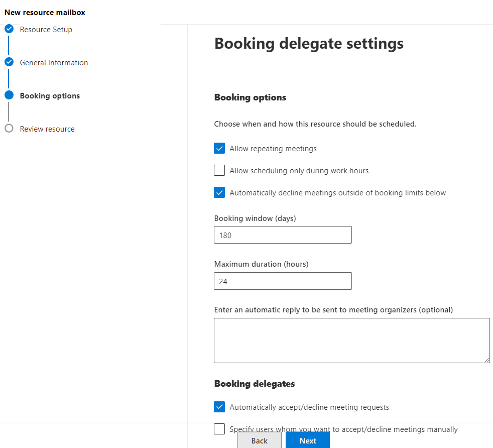Image resolution: width=493 pixels, height=448 pixels.
Task: Click the General Information checkmark icon
Action: (x=9, y=62)
